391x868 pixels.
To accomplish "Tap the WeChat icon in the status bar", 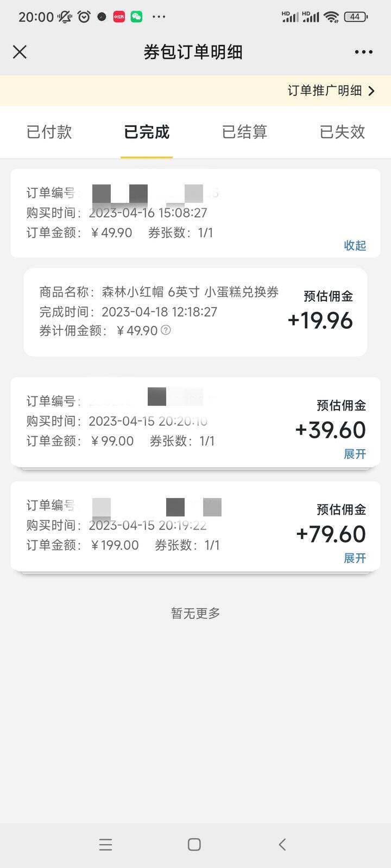I will 136,17.
